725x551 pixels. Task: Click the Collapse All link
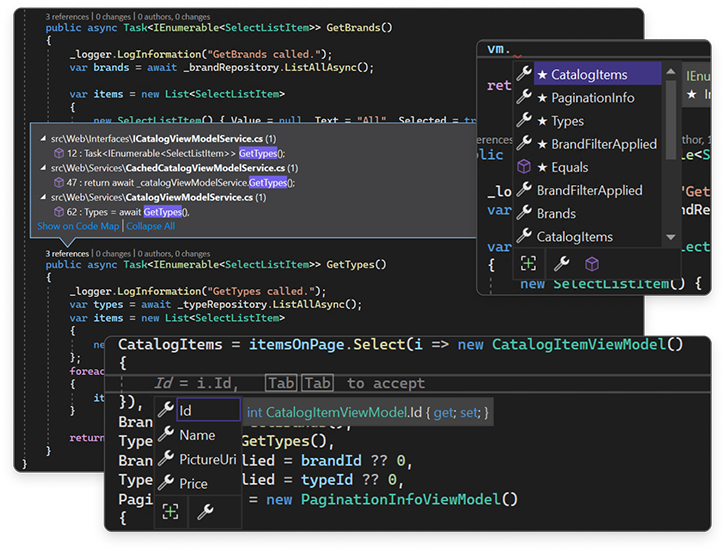[150, 226]
